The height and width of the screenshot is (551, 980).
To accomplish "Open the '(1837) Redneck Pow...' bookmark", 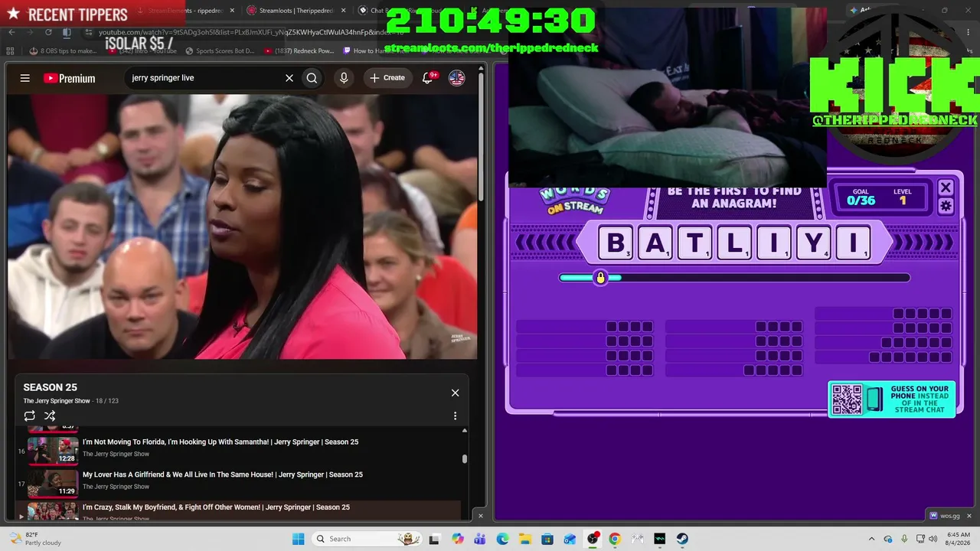I will click(299, 51).
